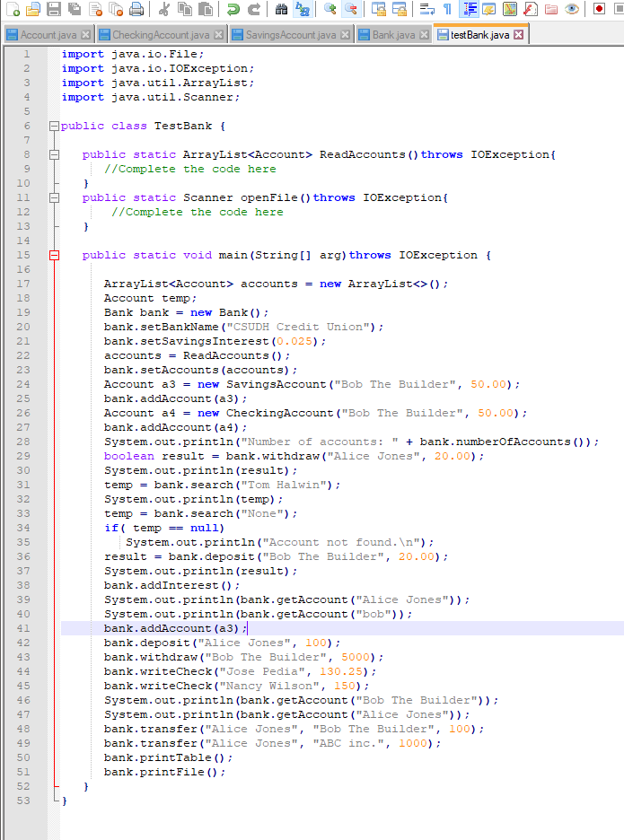
Task: Toggle synchronize vertical scrolling icon
Action: pyautogui.click(x=379, y=9)
